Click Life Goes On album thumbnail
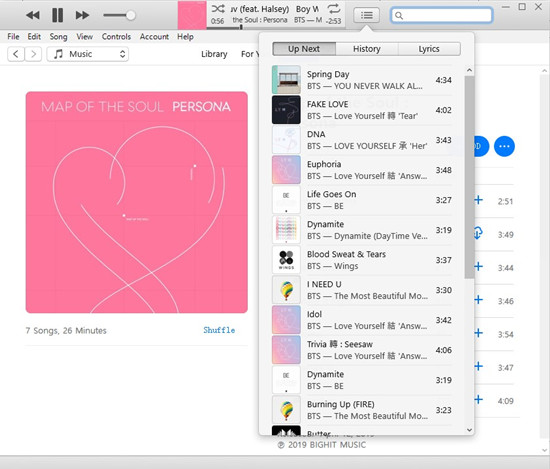The height and width of the screenshot is (469, 550). pos(286,200)
